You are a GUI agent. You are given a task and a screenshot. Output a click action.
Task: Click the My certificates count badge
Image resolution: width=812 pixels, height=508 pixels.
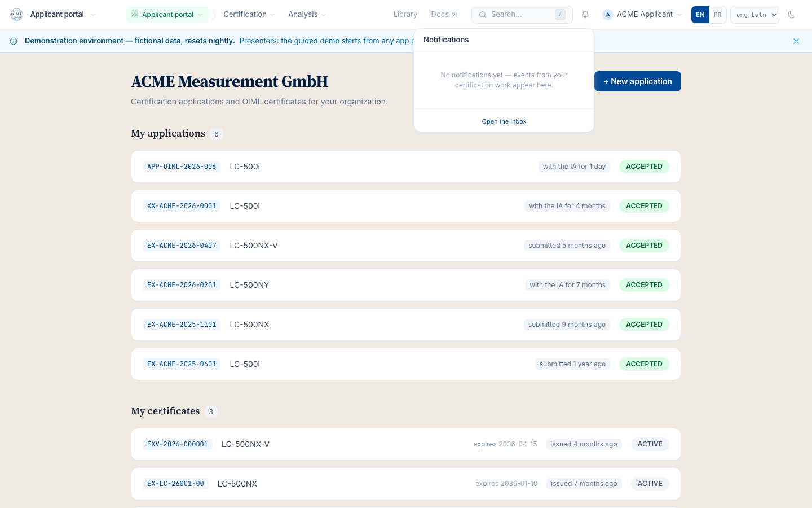click(211, 412)
